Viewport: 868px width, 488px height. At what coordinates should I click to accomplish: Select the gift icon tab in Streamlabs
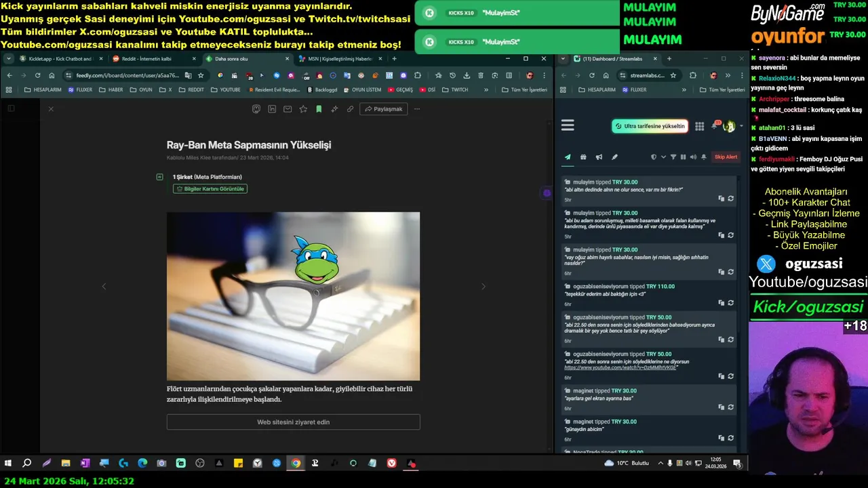[x=583, y=157]
